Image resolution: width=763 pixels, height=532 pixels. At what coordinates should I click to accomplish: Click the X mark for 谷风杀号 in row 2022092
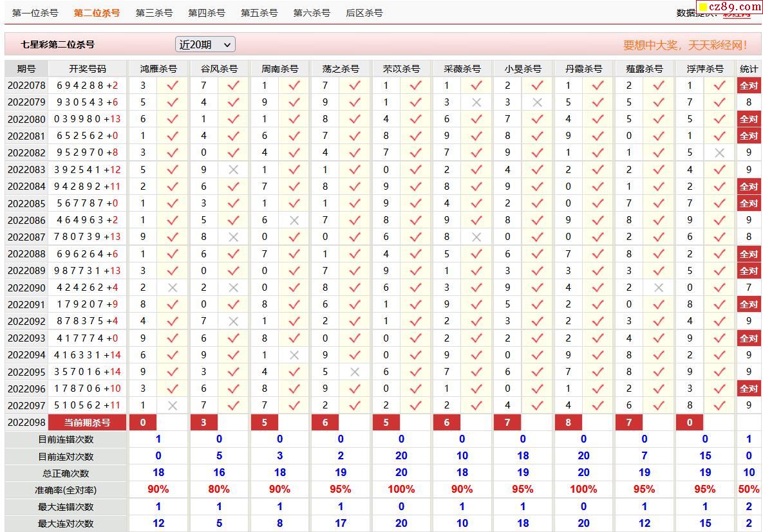pyautogui.click(x=234, y=322)
